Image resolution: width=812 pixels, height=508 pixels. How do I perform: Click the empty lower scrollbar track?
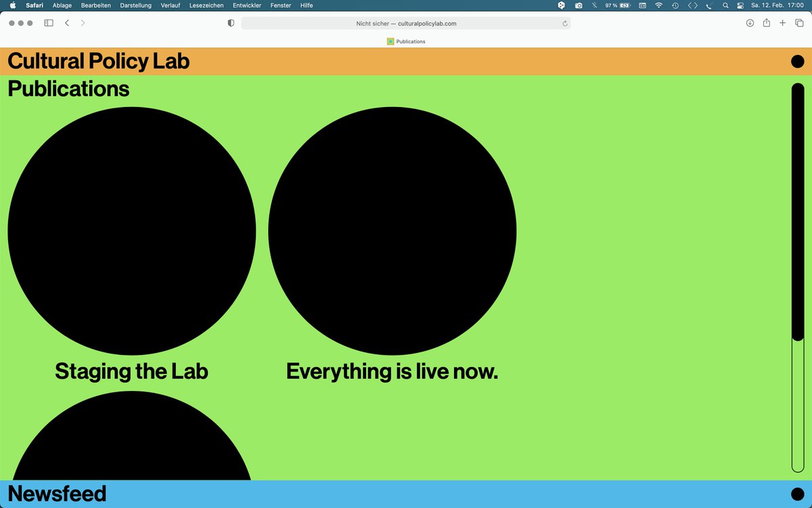point(798,406)
